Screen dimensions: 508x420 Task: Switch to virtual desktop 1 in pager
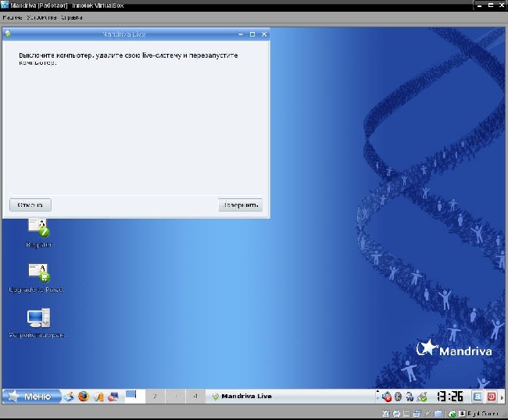point(134,396)
